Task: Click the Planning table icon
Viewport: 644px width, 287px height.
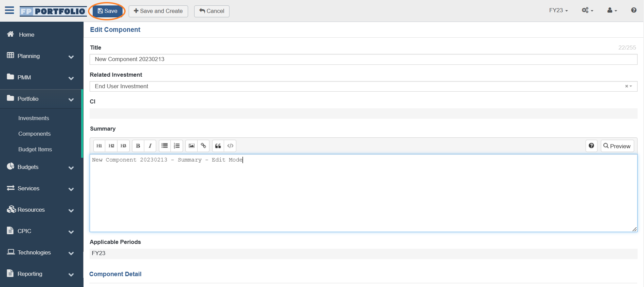Action: 11,55
